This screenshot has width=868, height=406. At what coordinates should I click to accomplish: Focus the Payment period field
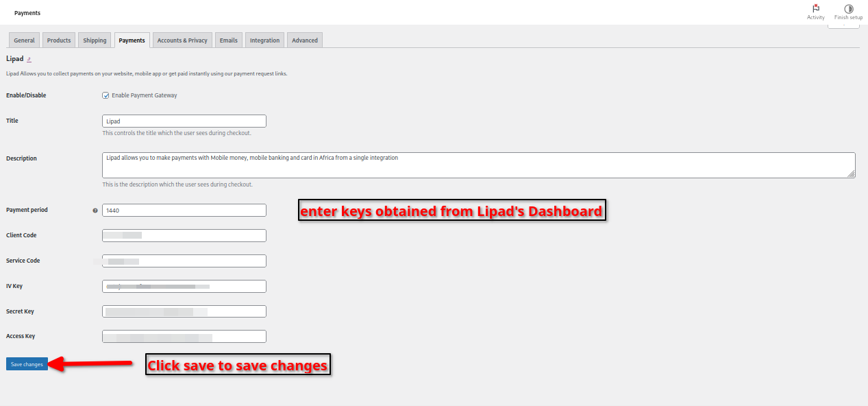184,211
